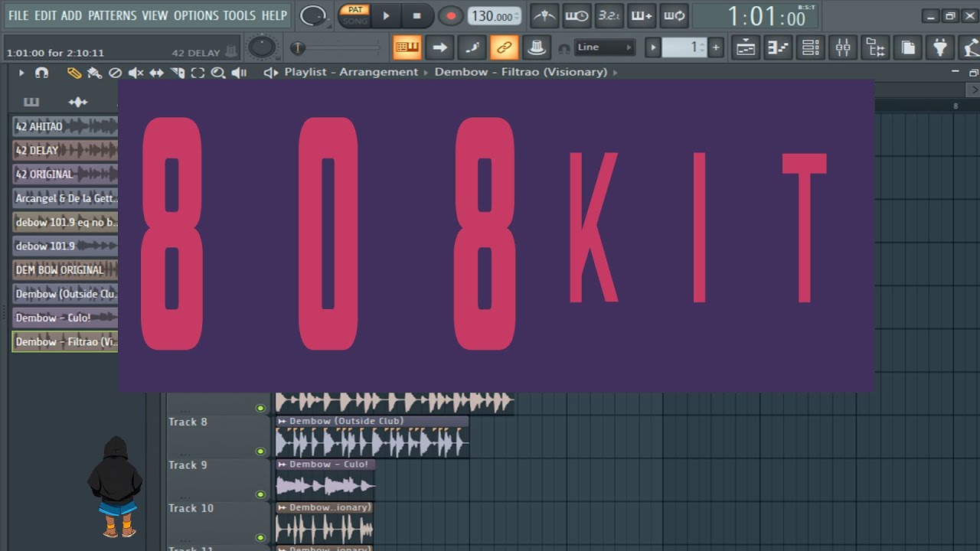Image resolution: width=980 pixels, height=551 pixels.
Task: Select 42 AHITAO clip in picker list
Action: coord(65,126)
